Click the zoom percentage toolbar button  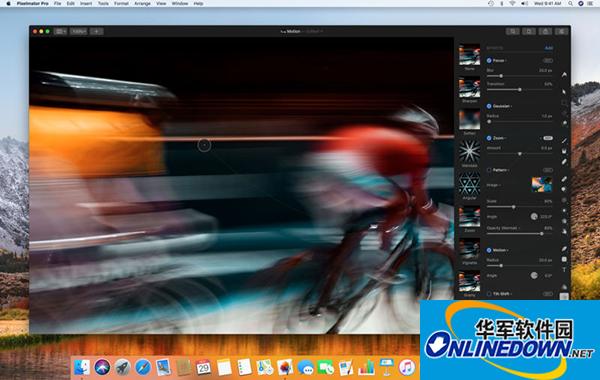[79, 31]
